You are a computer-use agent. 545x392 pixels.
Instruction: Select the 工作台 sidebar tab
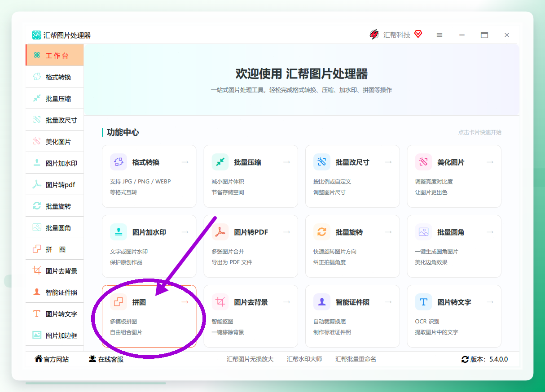pyautogui.click(x=55, y=55)
